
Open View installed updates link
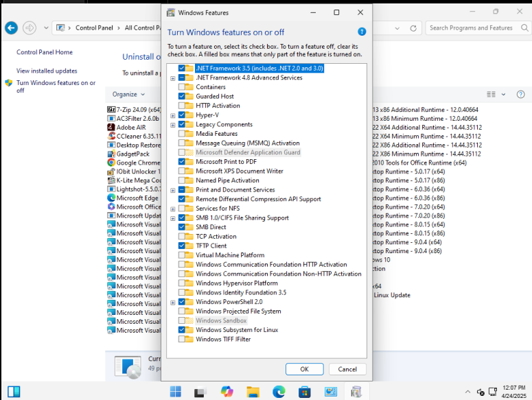(x=47, y=71)
